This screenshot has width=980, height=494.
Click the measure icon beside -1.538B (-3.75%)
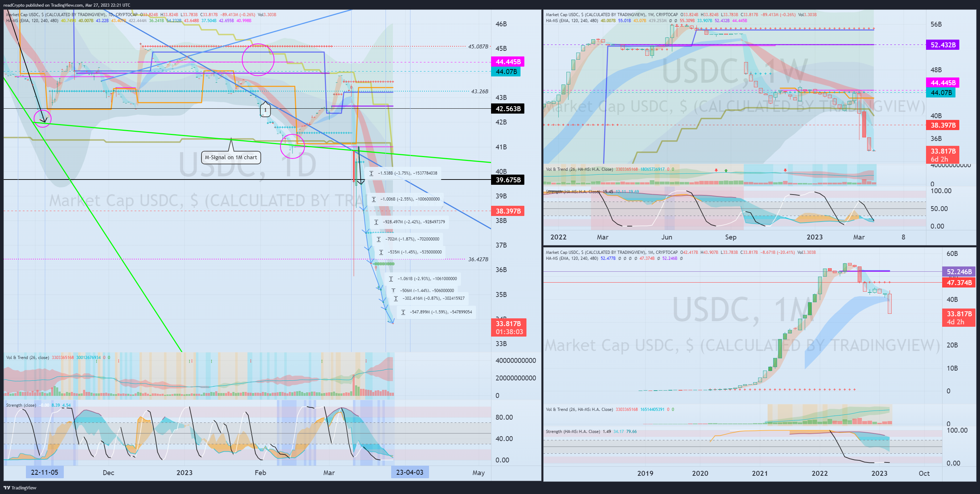[x=371, y=173]
